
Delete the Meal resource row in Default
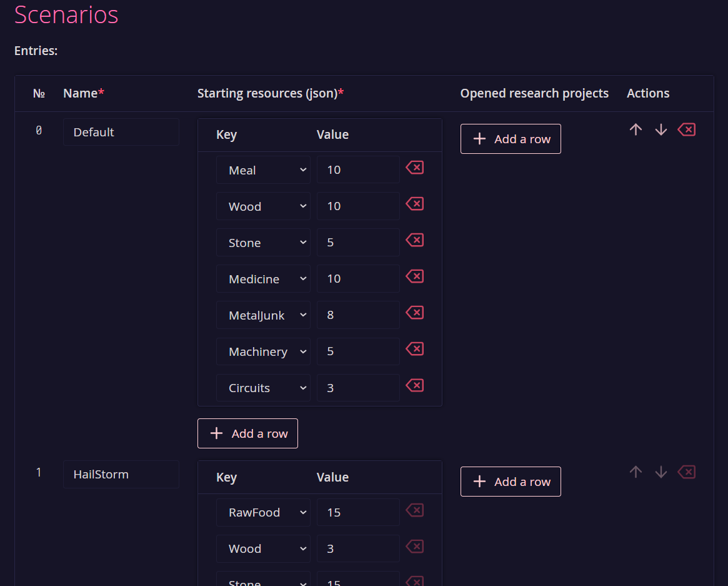click(x=414, y=168)
